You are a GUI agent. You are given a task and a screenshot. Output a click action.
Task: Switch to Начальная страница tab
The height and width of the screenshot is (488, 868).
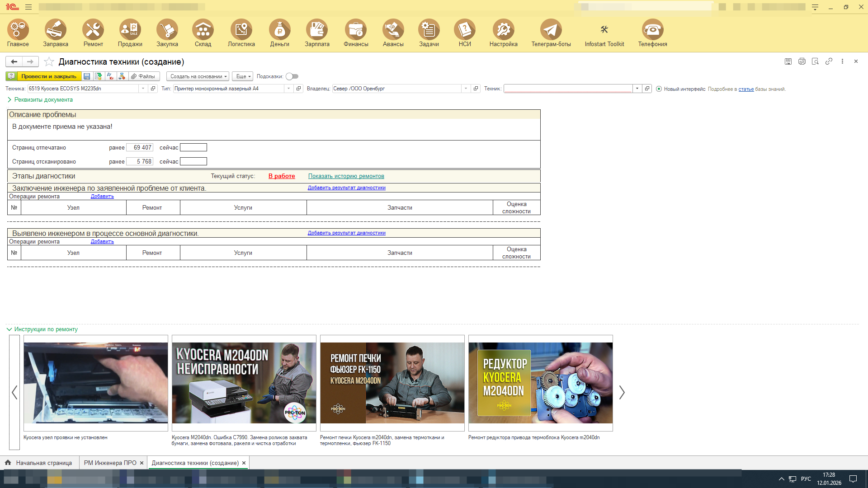(43, 463)
